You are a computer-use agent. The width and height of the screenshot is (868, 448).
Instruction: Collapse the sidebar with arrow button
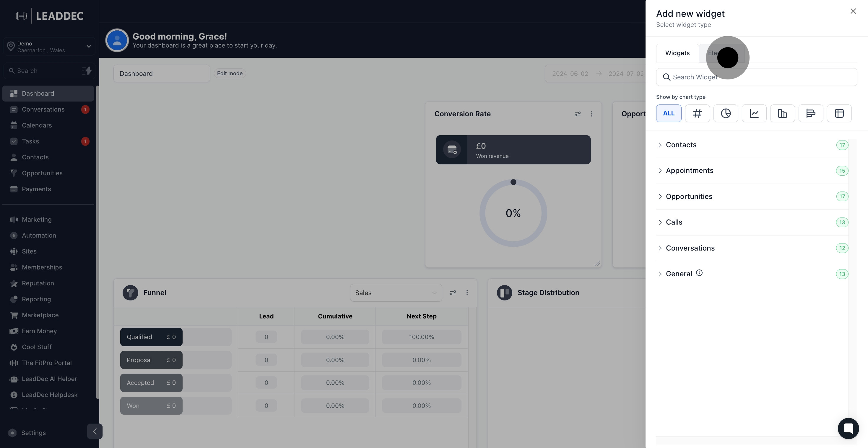click(x=95, y=431)
